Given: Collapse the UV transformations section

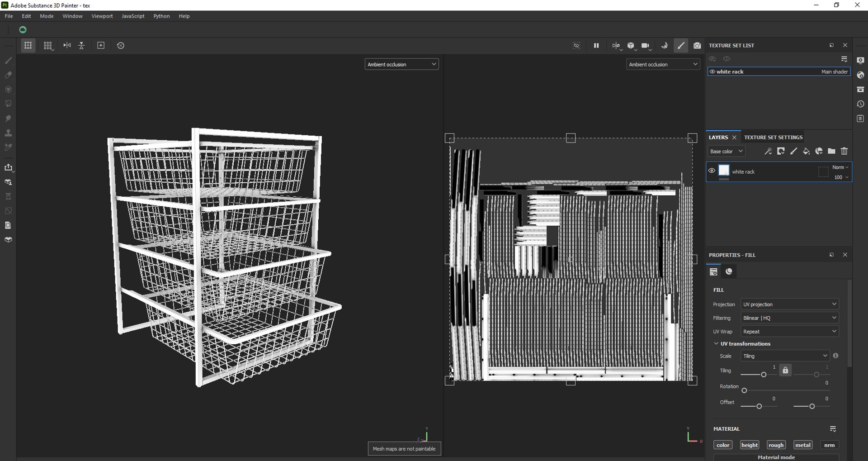Looking at the screenshot, I should click(716, 344).
